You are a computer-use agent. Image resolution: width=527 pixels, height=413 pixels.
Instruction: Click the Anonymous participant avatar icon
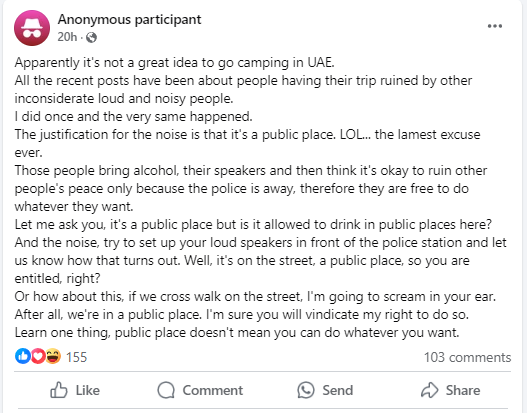[x=32, y=28]
